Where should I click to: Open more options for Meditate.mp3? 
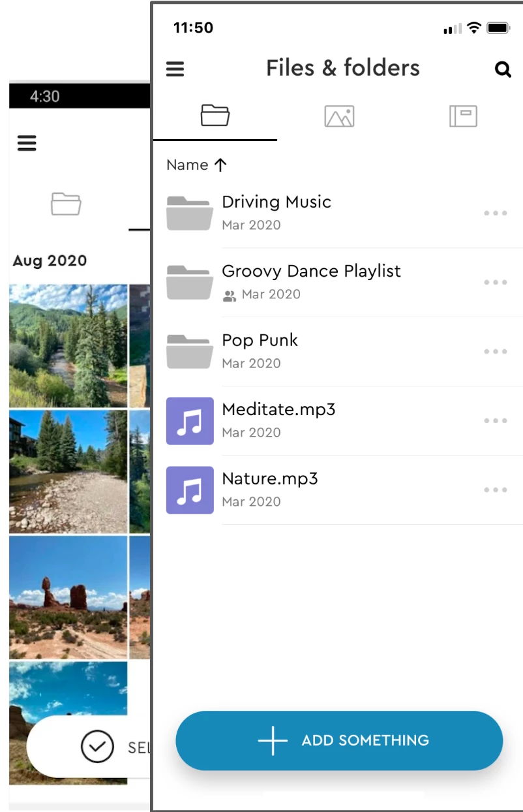(x=496, y=421)
